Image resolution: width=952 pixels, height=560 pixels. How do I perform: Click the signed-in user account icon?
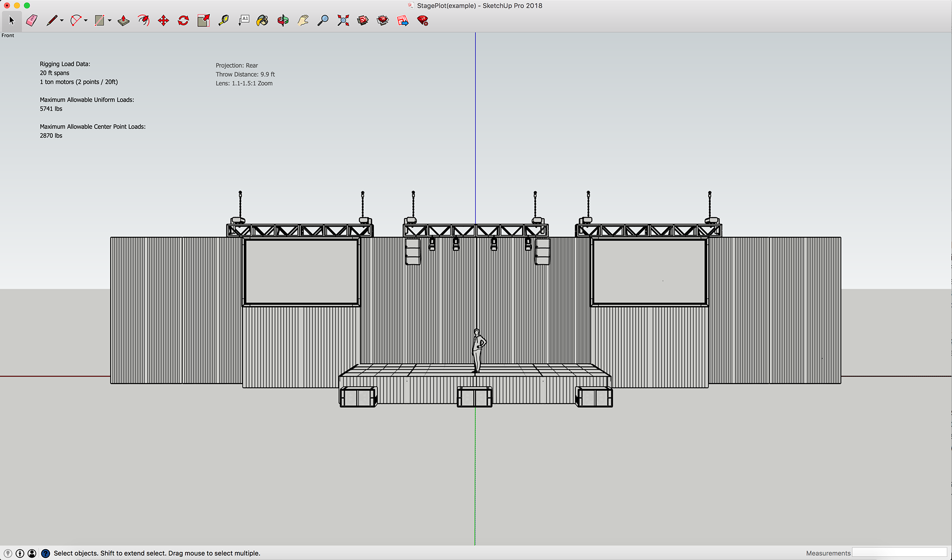pyautogui.click(x=32, y=553)
